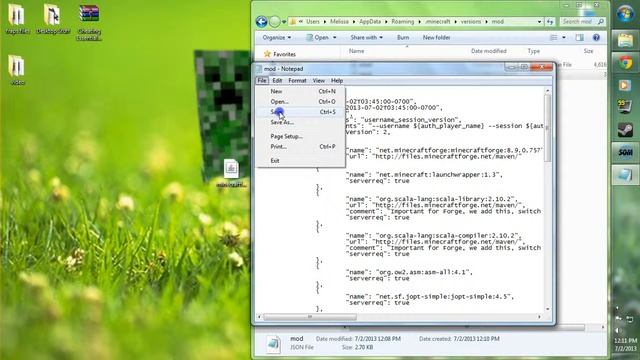Click Notepad vertical scrollbar thumb
This screenshot has width=640, height=360.
click(x=547, y=128)
